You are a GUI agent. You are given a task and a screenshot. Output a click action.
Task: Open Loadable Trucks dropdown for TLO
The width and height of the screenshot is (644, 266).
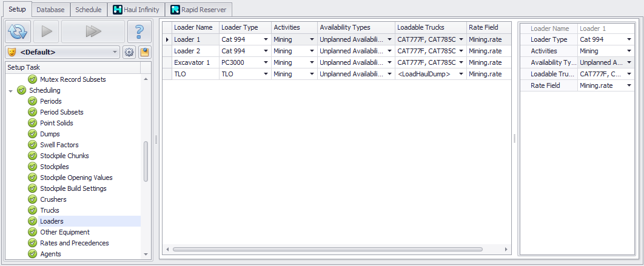(x=461, y=74)
